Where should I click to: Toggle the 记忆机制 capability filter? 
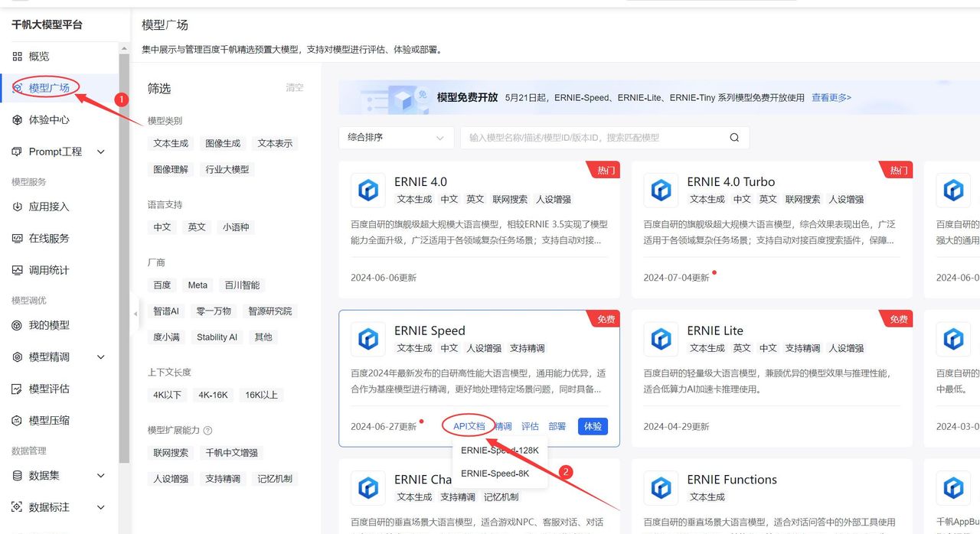click(x=275, y=479)
